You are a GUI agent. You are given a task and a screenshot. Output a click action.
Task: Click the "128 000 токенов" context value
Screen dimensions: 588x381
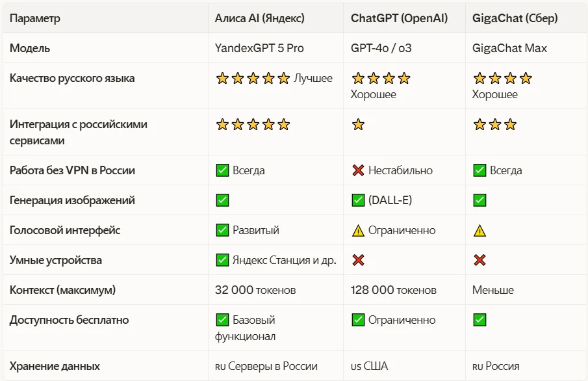[x=394, y=291]
